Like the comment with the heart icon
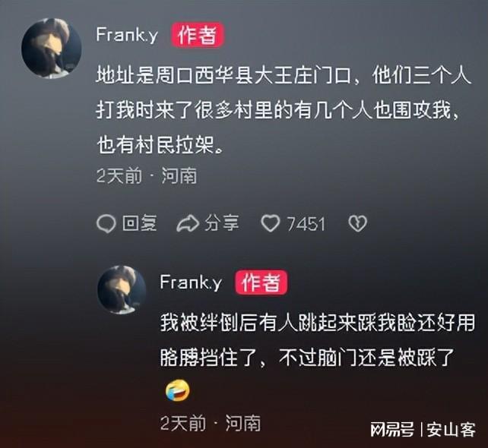Screen dimensions: 488x448 (x=270, y=223)
